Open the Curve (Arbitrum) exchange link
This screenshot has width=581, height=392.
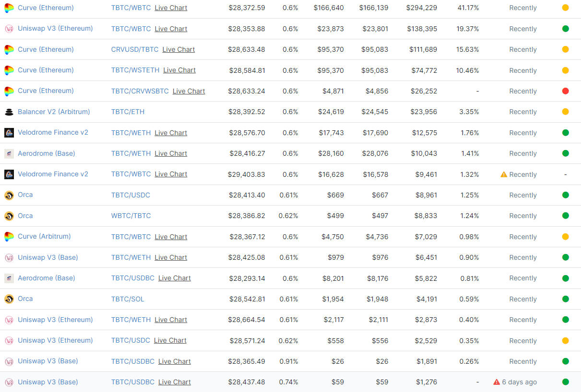[x=44, y=236]
